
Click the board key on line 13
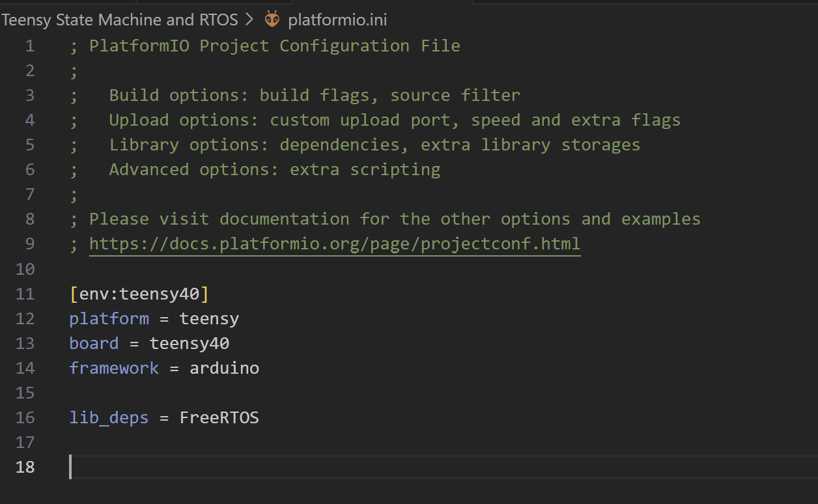tap(94, 343)
